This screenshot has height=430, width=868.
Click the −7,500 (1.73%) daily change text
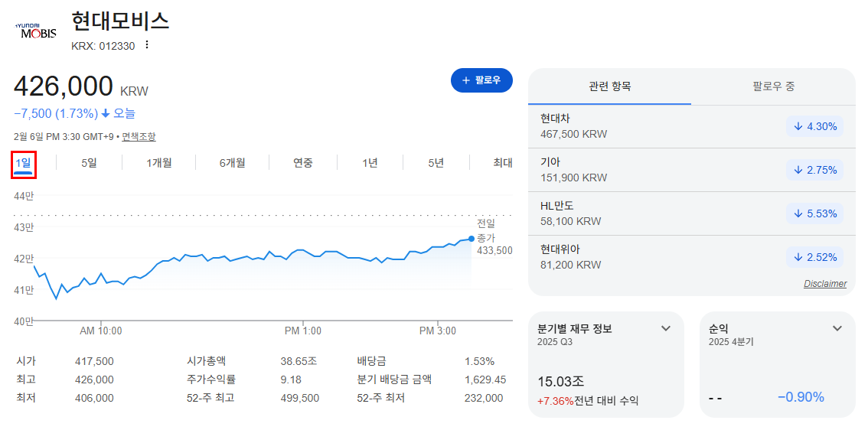[55, 113]
